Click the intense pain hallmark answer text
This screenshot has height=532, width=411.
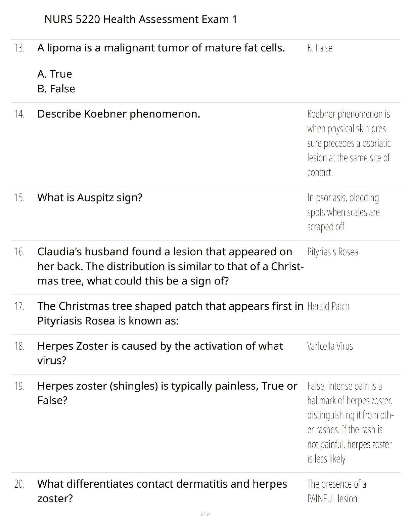point(350,422)
